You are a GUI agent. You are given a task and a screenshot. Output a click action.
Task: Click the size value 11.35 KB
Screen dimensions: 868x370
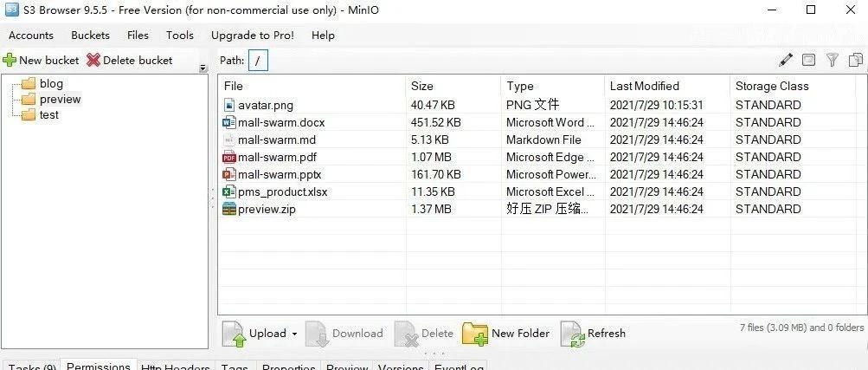point(433,192)
